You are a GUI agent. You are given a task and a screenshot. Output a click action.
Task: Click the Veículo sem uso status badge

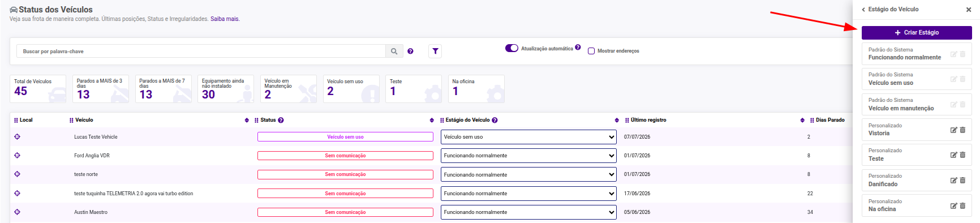345,136
